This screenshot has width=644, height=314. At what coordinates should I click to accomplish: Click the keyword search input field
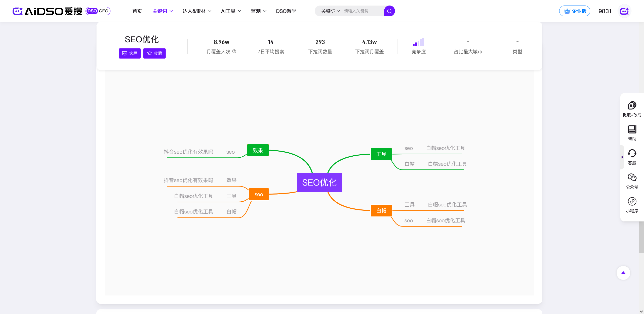(362, 11)
